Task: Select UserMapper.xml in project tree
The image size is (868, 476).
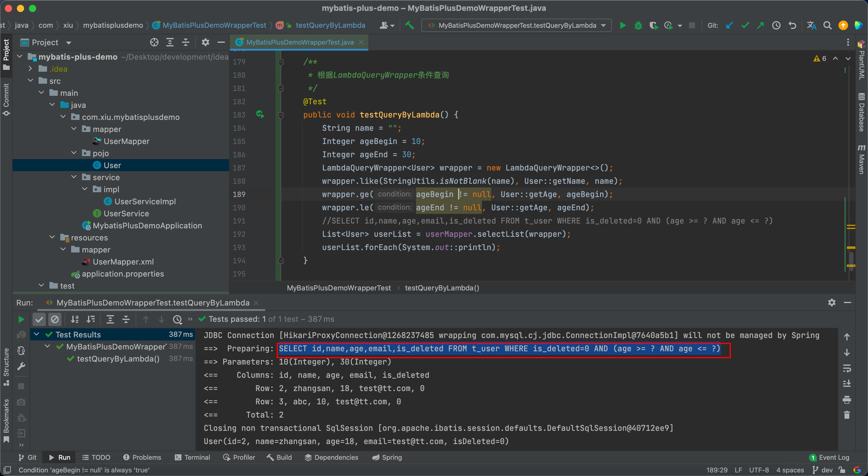Action: 123,261
